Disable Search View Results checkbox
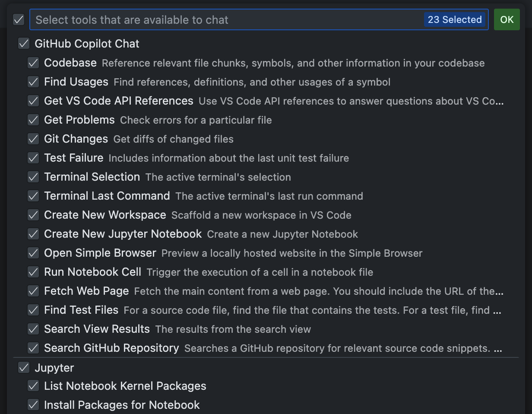This screenshot has width=532, height=414. tap(33, 329)
